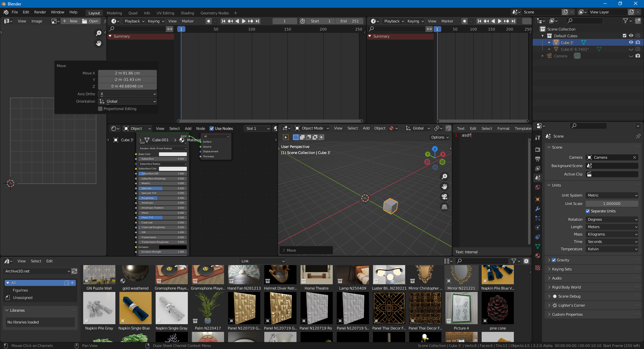The height and width of the screenshot is (349, 644).
Task: Click the Z axis on navigation gizmo
Action: click(x=435, y=149)
